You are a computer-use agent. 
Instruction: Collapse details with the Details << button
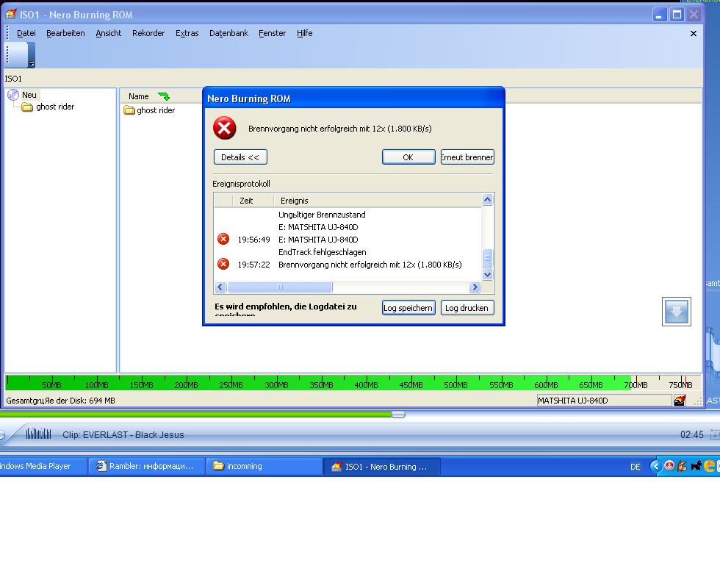pyautogui.click(x=240, y=157)
